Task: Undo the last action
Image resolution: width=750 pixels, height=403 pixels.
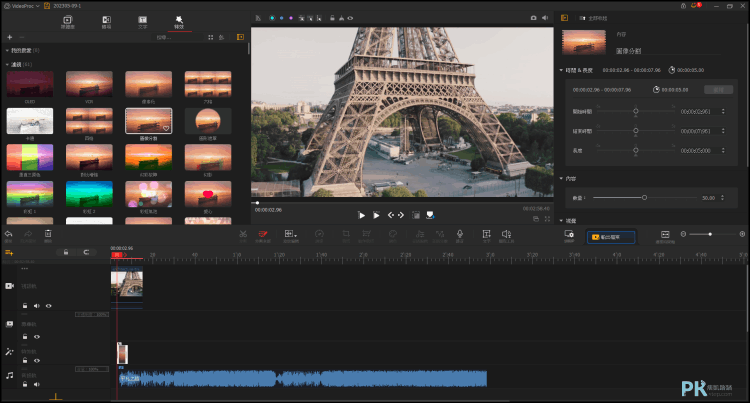Action: tap(9, 234)
